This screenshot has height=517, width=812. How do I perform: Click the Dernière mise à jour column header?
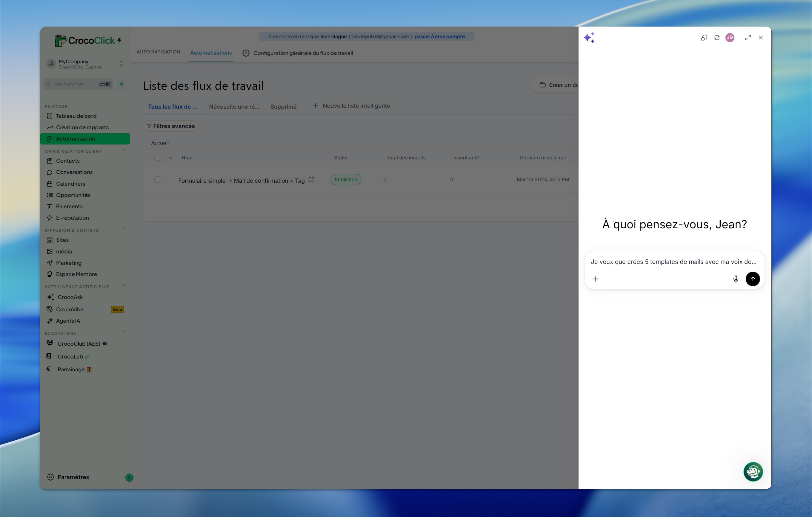[543, 158]
